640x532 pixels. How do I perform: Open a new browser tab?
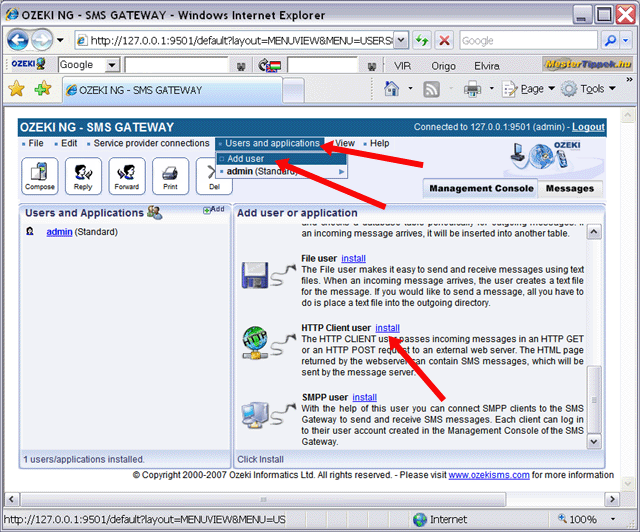293,90
